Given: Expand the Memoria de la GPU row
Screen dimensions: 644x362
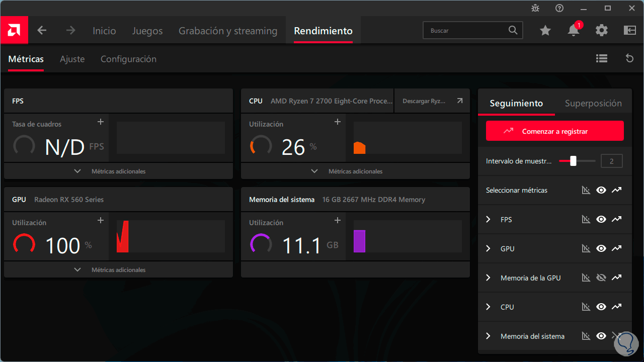Looking at the screenshot, I should (x=488, y=278).
